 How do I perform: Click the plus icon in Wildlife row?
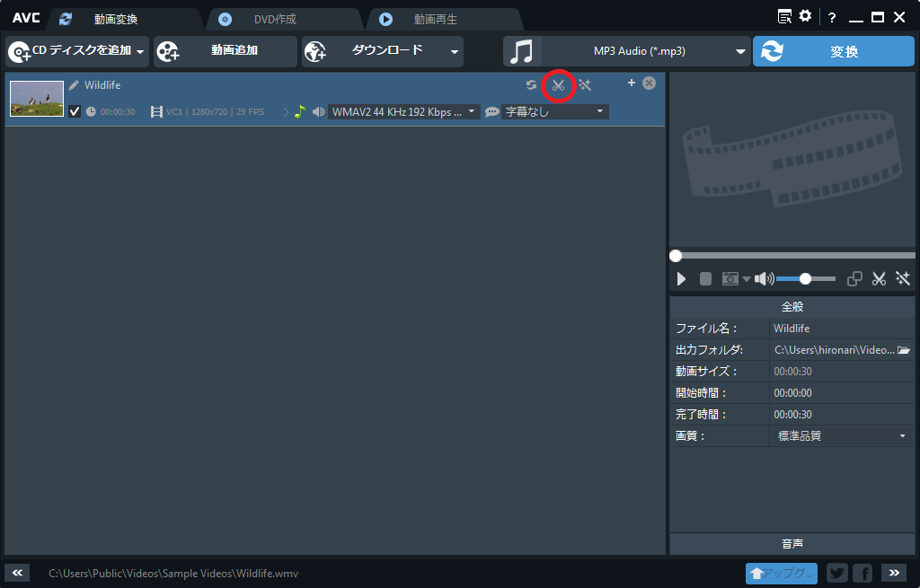click(x=632, y=83)
